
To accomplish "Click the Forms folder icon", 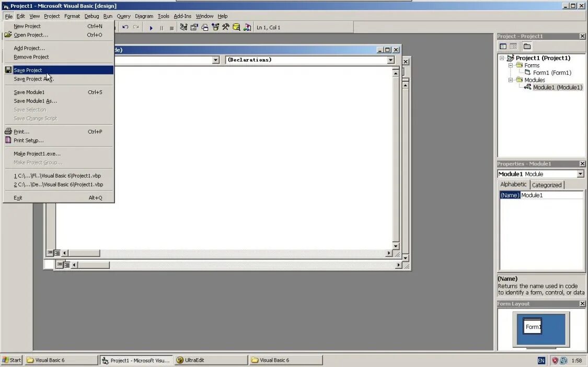I will coord(520,65).
